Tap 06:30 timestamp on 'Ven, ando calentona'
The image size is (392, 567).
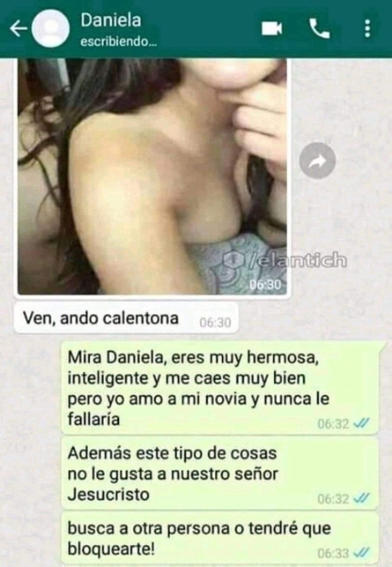click(x=215, y=322)
